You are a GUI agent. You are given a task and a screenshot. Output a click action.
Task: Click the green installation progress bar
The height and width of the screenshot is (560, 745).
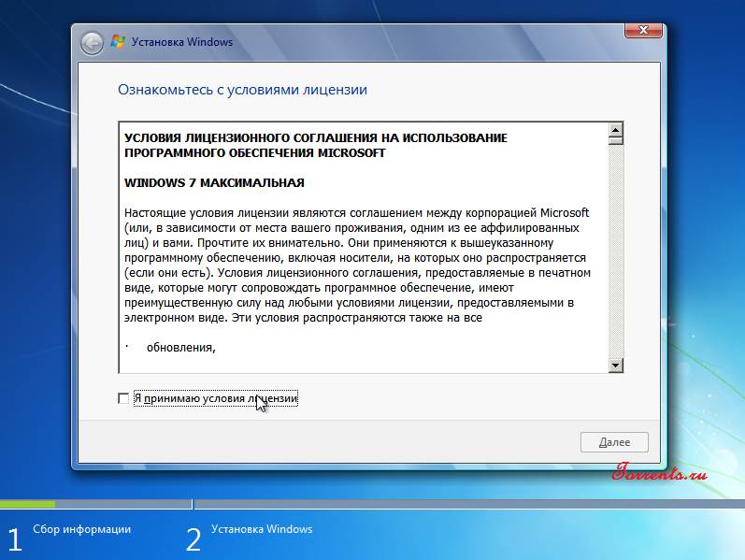click(x=27, y=504)
